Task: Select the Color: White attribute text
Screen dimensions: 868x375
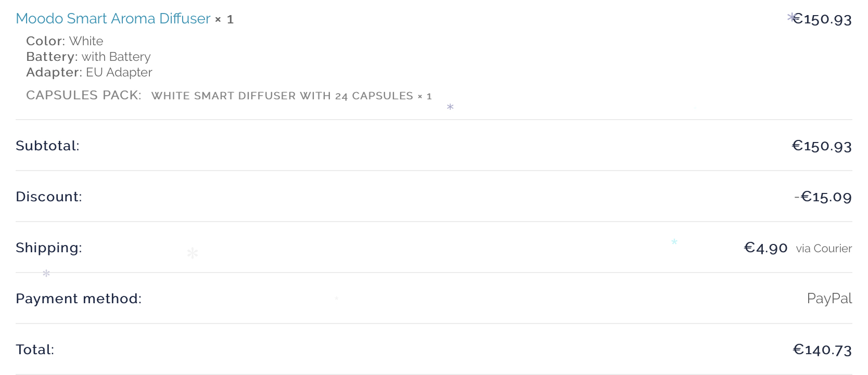Action: point(65,41)
